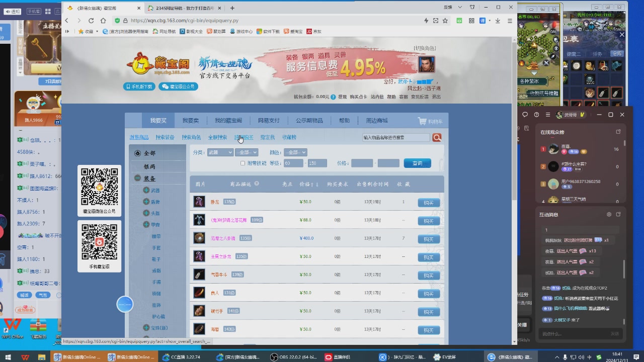644x362 pixels.
Task: Expand the 盾牌 tree node
Action: point(146,202)
